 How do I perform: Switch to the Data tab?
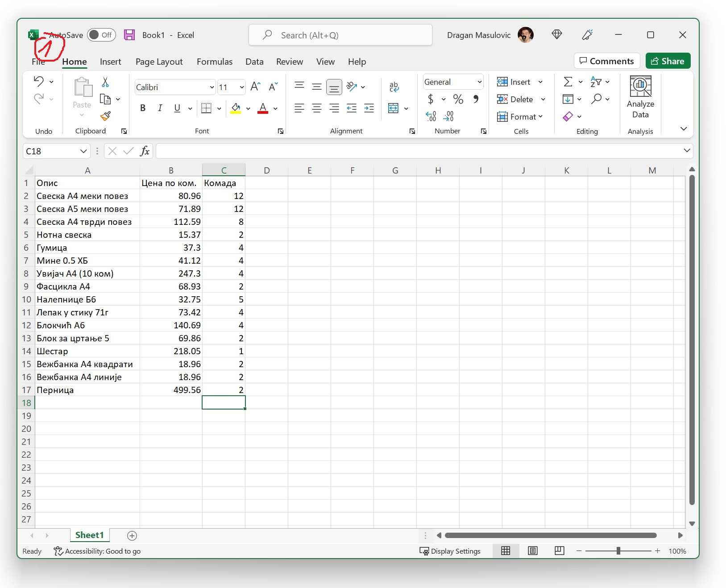click(x=254, y=62)
